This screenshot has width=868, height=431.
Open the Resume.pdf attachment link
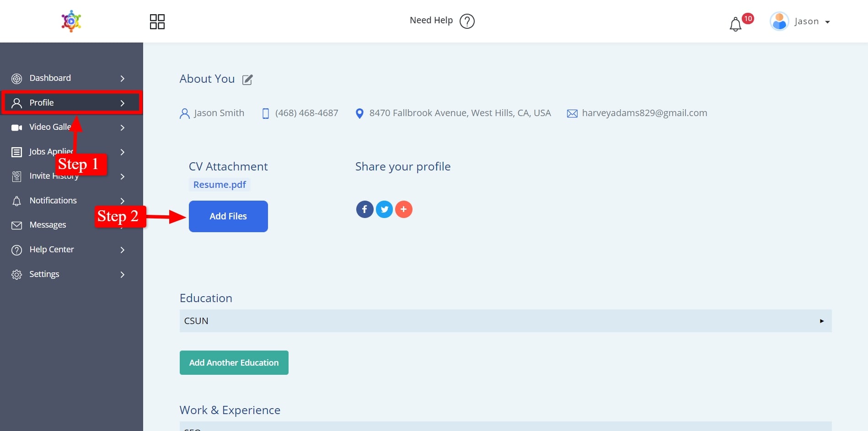[x=220, y=185]
